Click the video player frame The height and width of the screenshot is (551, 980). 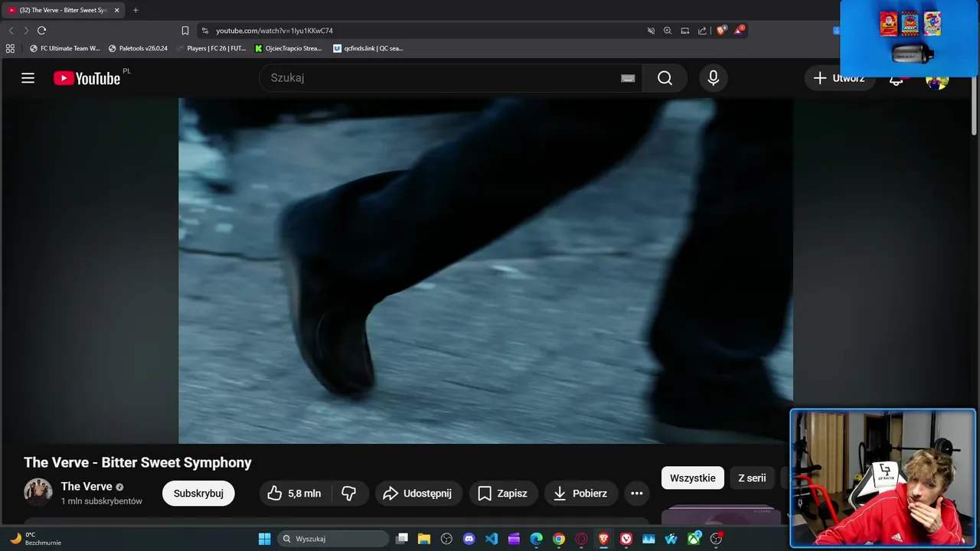coord(485,271)
